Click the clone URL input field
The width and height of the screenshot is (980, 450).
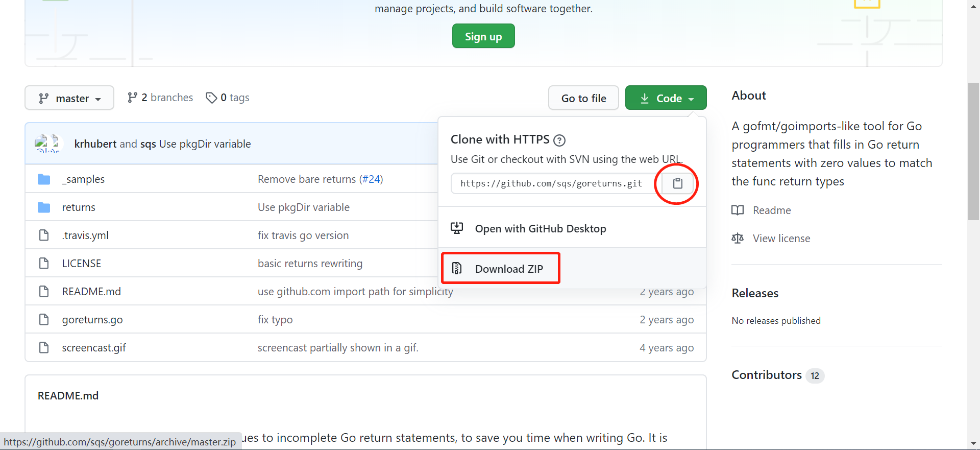[x=556, y=183]
